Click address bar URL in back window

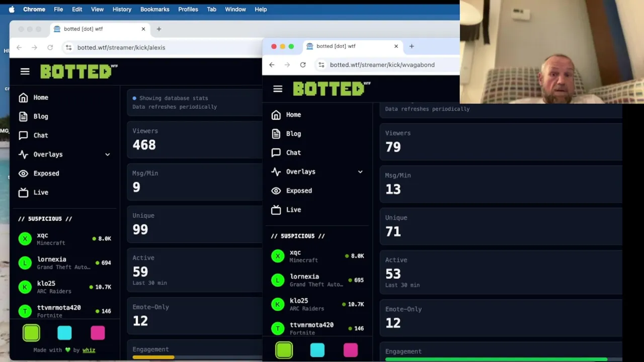[x=121, y=47]
